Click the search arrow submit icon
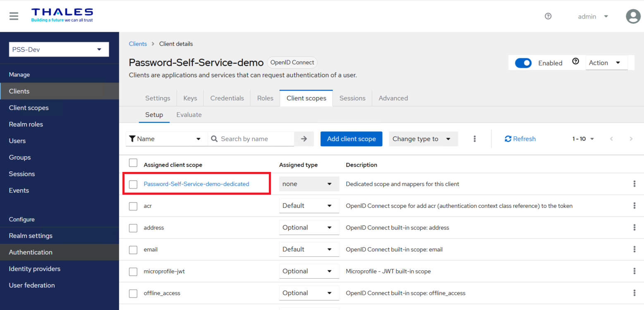The width and height of the screenshot is (644, 310). (x=304, y=139)
